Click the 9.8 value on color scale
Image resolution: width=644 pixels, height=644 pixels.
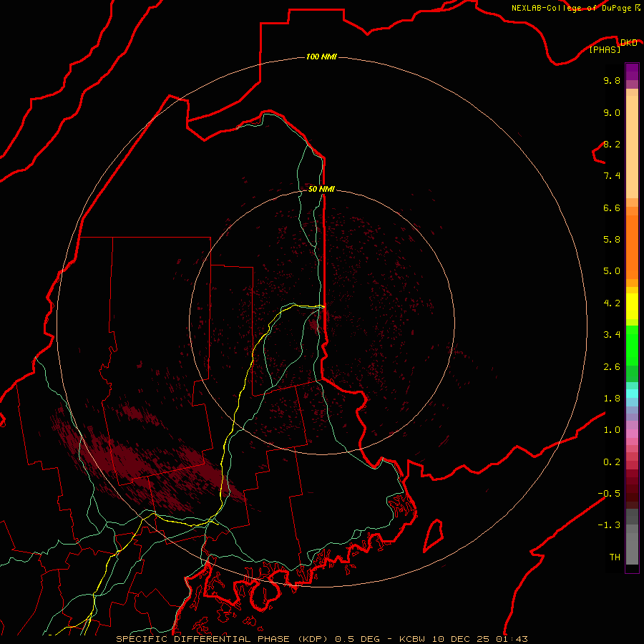click(x=612, y=80)
